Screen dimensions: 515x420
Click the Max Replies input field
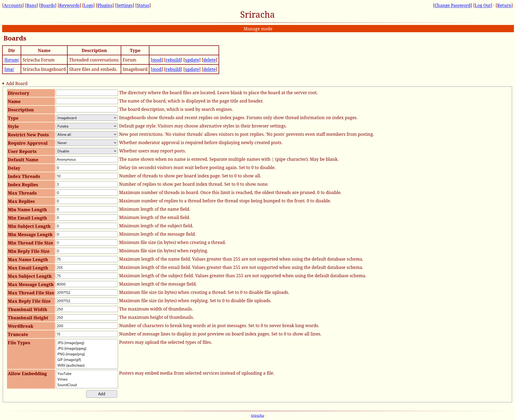tap(87, 201)
